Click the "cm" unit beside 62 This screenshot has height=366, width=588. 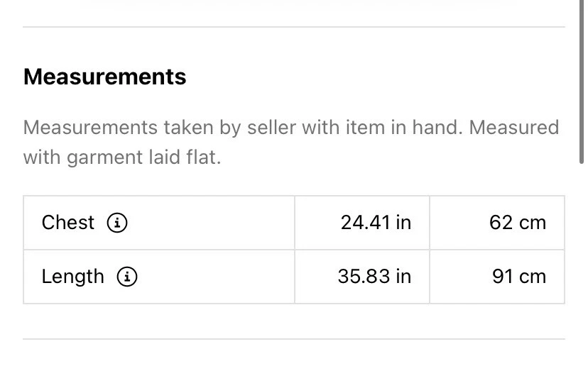coord(533,223)
